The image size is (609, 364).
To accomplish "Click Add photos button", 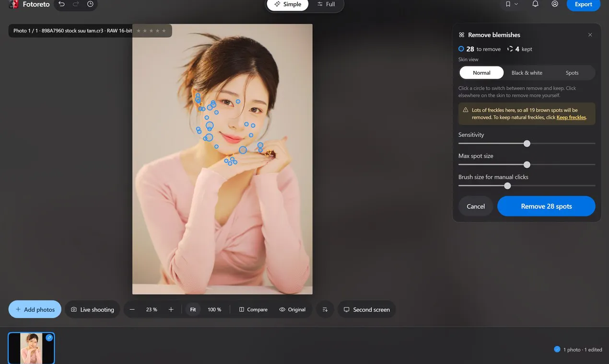I will click(35, 309).
